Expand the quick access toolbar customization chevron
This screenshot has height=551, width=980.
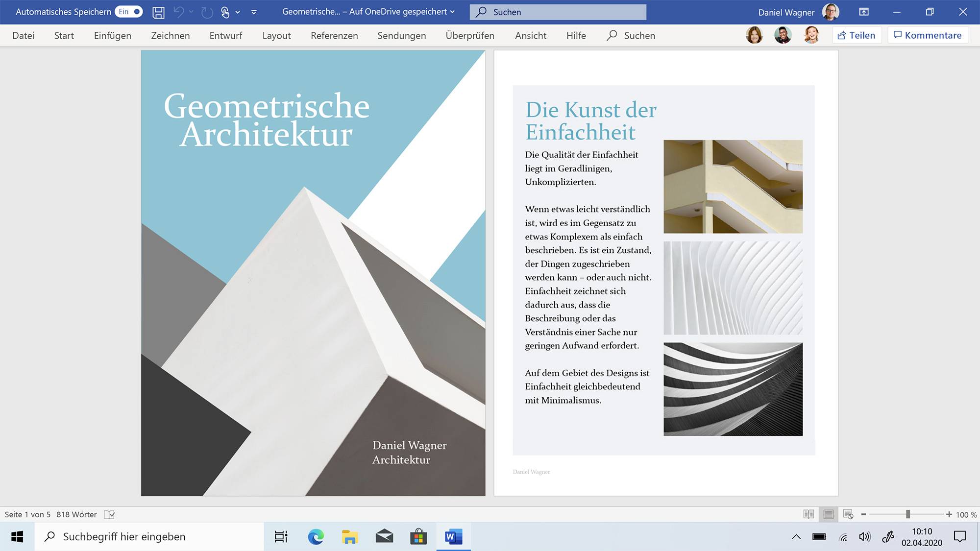[x=254, y=12]
